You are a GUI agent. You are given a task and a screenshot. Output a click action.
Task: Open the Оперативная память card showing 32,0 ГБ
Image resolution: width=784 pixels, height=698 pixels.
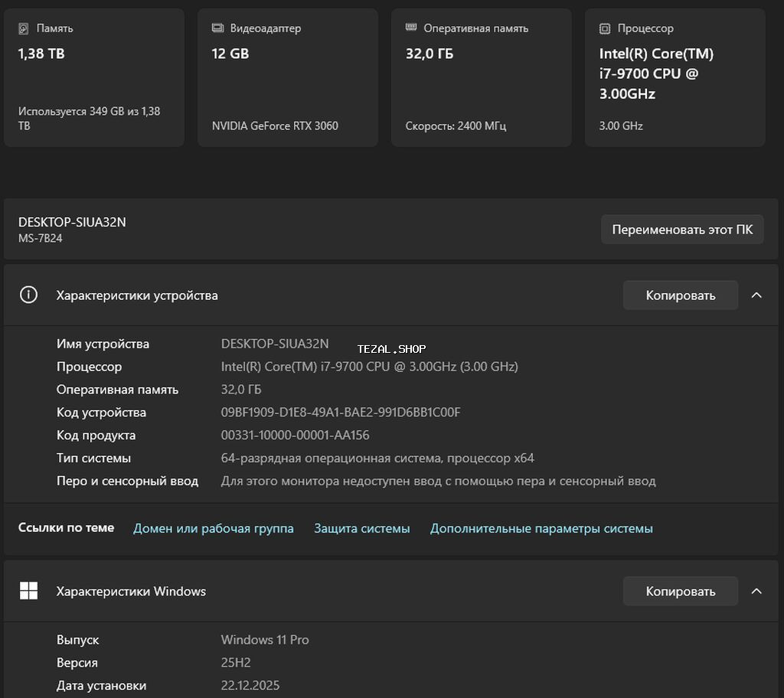(x=482, y=77)
